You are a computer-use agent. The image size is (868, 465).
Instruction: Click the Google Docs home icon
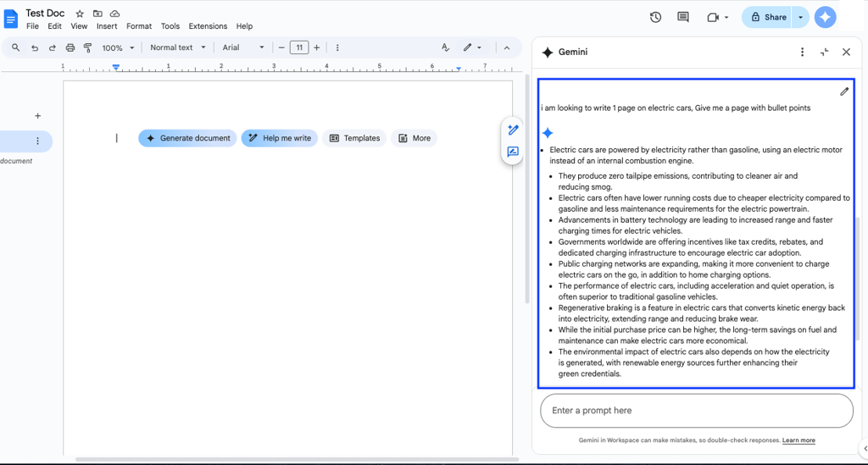tap(10, 19)
